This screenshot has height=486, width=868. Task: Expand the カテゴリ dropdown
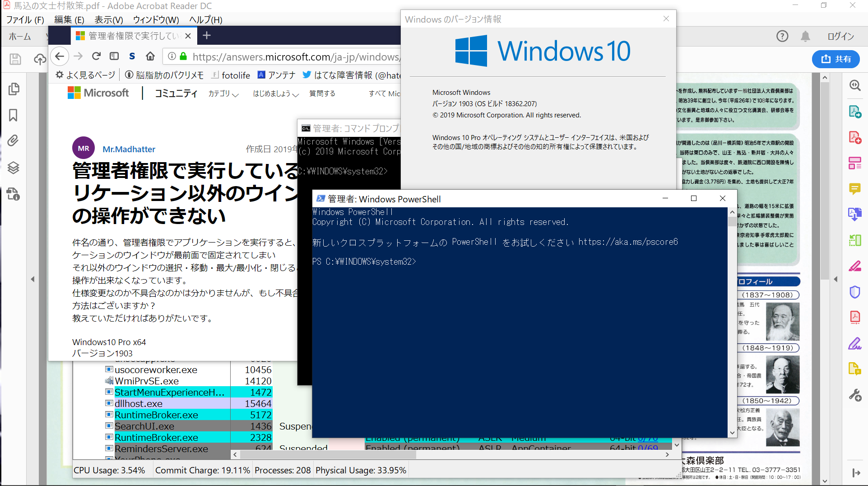pyautogui.click(x=223, y=93)
